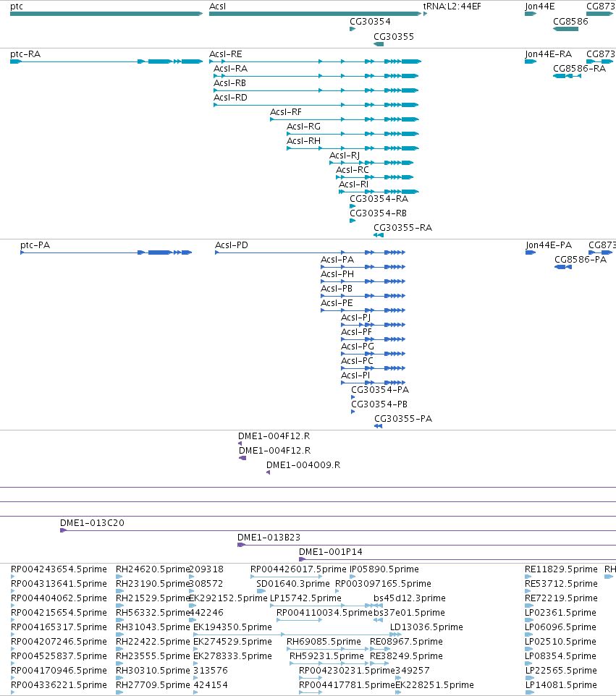Click the Acsl-PA protein label
This screenshot has width=616, height=696.
(337, 260)
